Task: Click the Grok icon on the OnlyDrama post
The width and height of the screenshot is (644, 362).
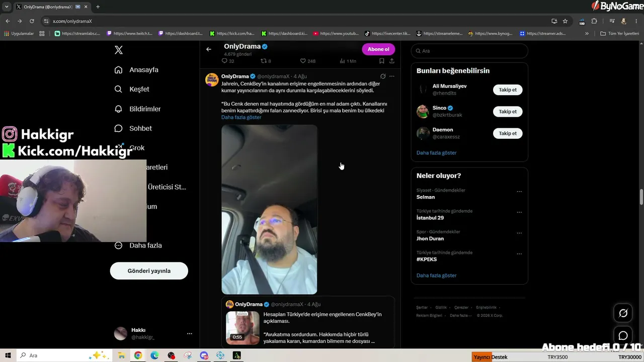Action: pyautogui.click(x=383, y=76)
